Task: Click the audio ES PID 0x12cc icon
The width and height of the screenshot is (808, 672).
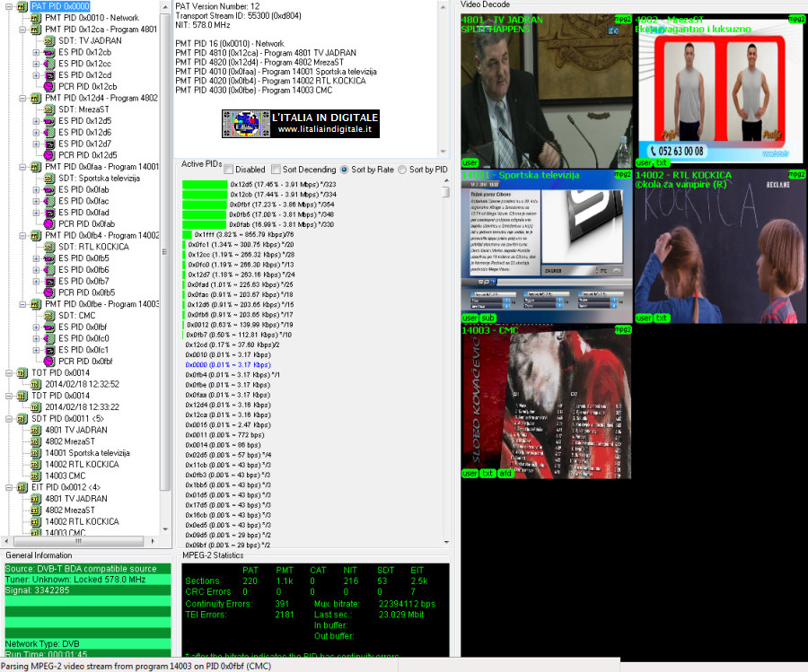Action: point(49,64)
